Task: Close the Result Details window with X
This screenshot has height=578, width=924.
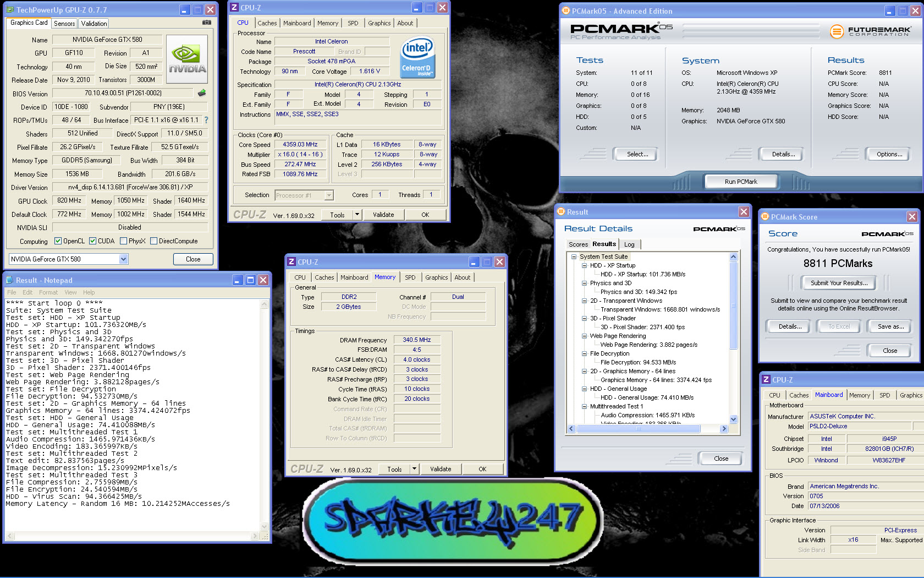Action: pyautogui.click(x=744, y=212)
